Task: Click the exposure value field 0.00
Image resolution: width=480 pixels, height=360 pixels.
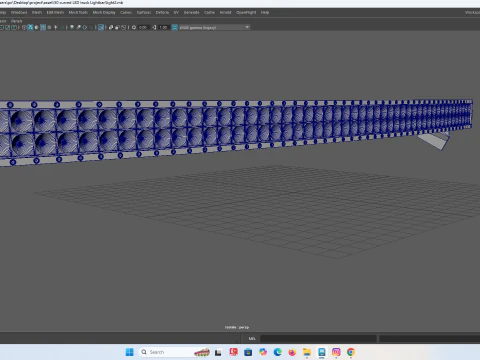Action: click(x=143, y=27)
